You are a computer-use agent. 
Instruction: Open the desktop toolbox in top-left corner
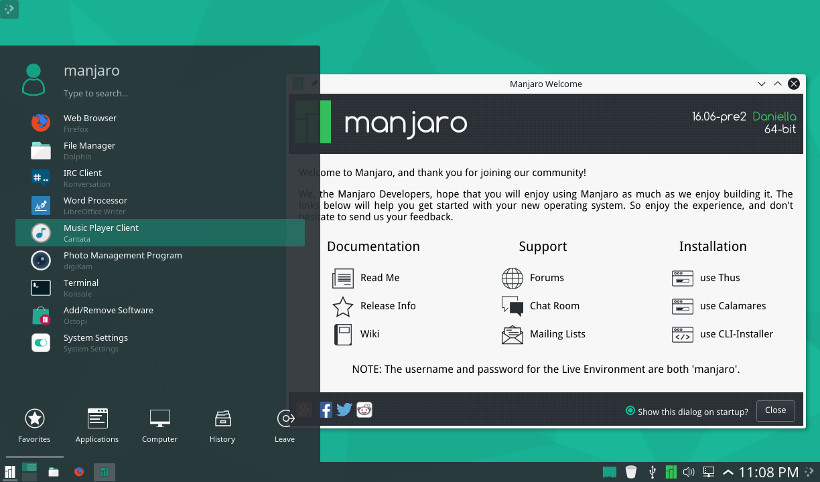click(x=9, y=9)
